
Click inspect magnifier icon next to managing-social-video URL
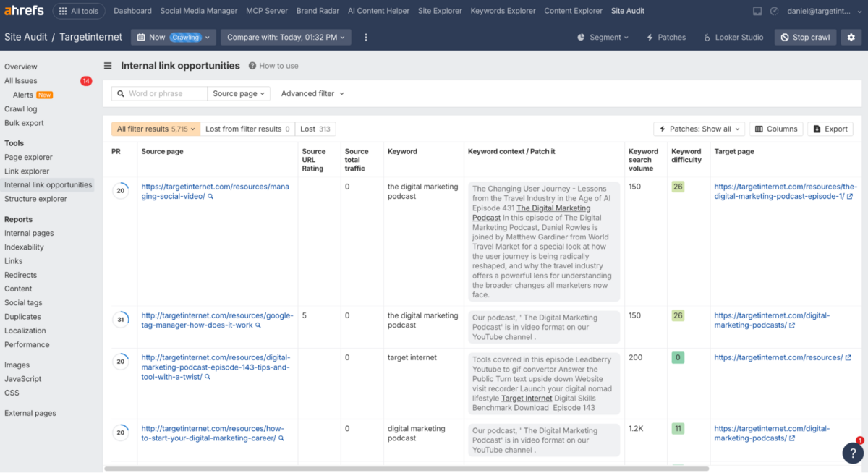(211, 197)
